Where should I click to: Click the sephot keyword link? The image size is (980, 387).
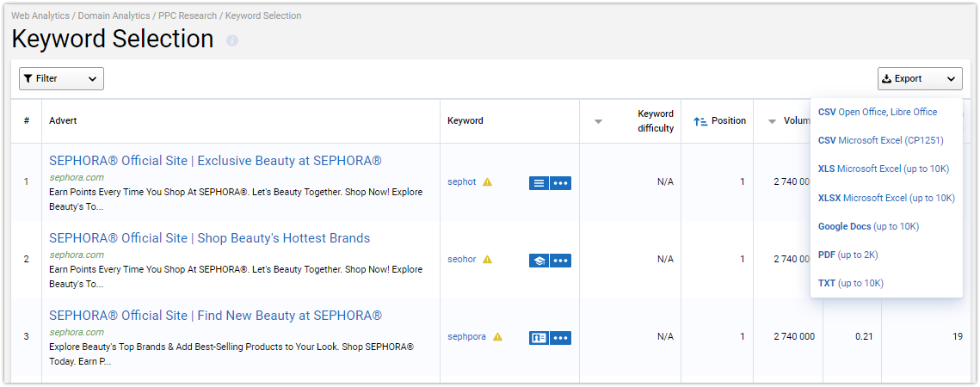(462, 182)
